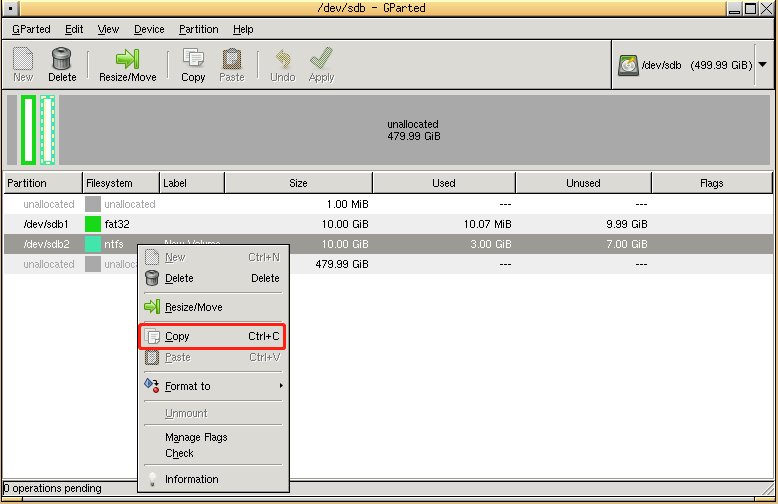Open the /dev/sdb device selector dropdown
The height and width of the screenshot is (504, 778).
tap(763, 65)
